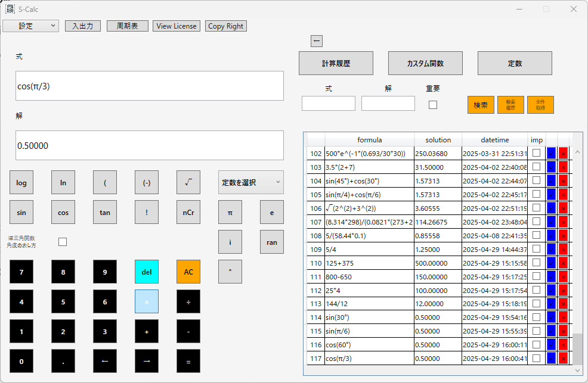This screenshot has width=588, height=383.
Task: Check the imp box for row 105
Action: point(537,194)
